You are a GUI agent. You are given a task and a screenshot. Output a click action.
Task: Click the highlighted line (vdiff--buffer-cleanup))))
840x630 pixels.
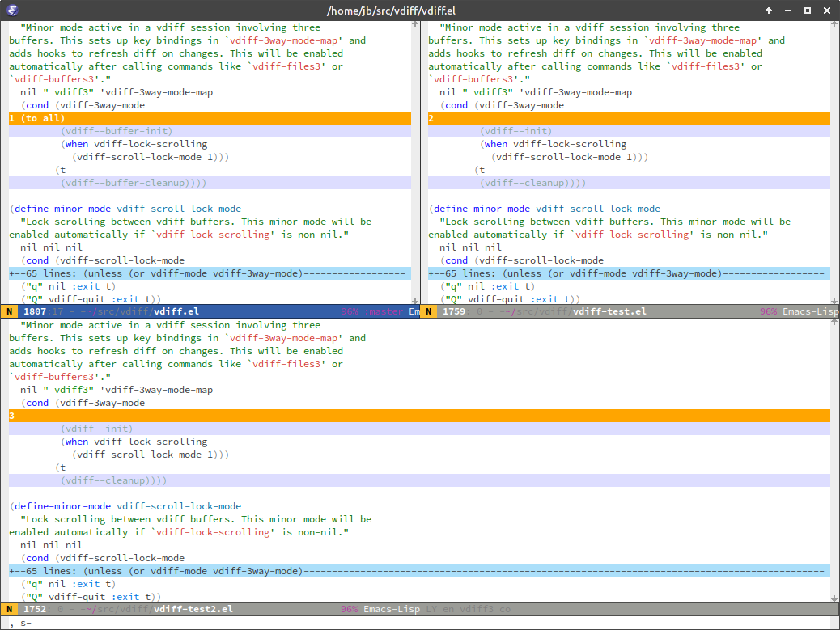tap(210, 183)
